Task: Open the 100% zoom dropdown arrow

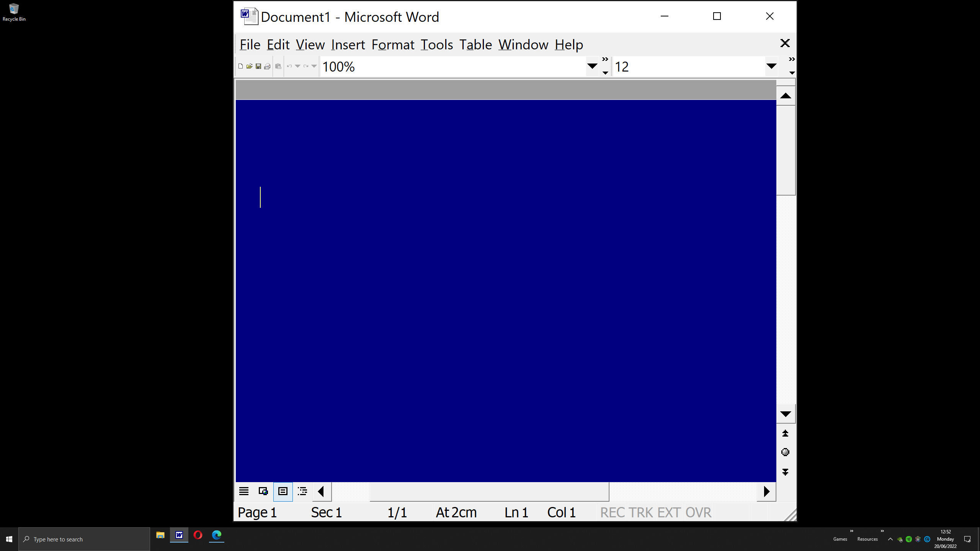Action: 592,66
